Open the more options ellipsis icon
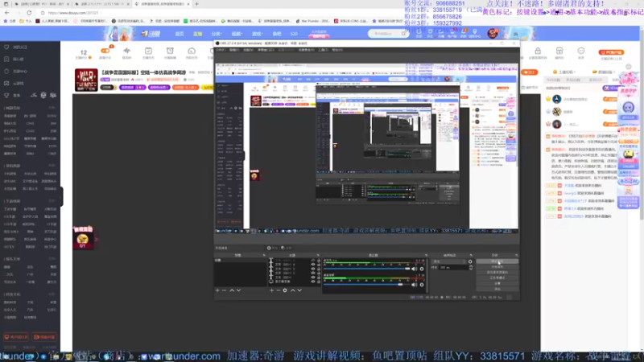Screen dimensions: 644x362 click(x=580, y=52)
